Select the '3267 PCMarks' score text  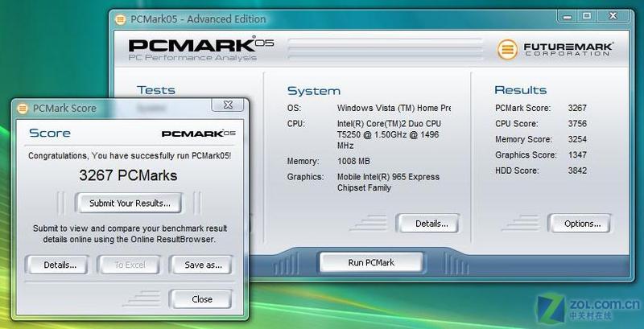(128, 175)
